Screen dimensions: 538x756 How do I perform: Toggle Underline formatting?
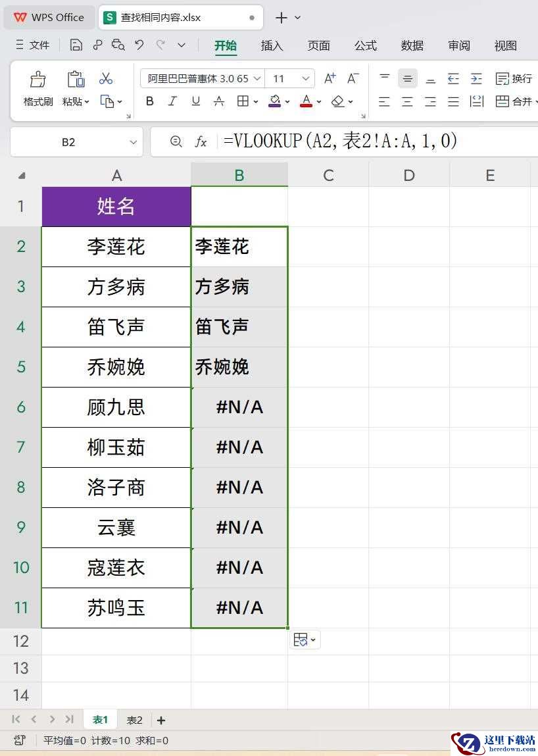195,101
